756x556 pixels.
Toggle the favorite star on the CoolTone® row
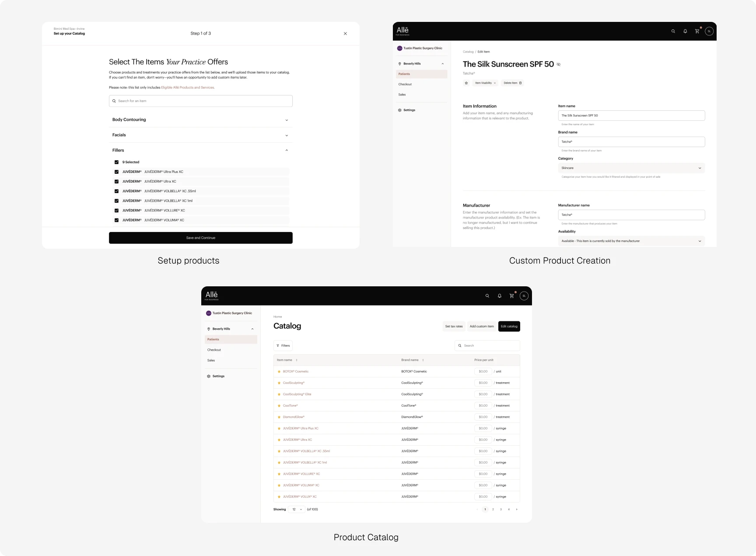[279, 406]
